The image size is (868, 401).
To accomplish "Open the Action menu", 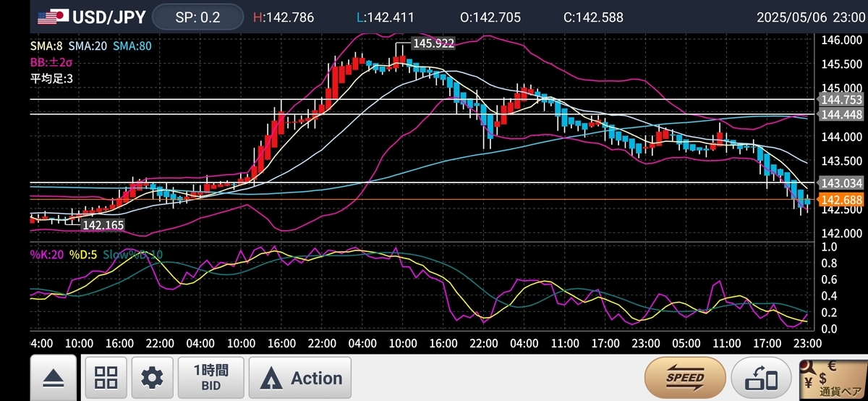I will 300,378.
